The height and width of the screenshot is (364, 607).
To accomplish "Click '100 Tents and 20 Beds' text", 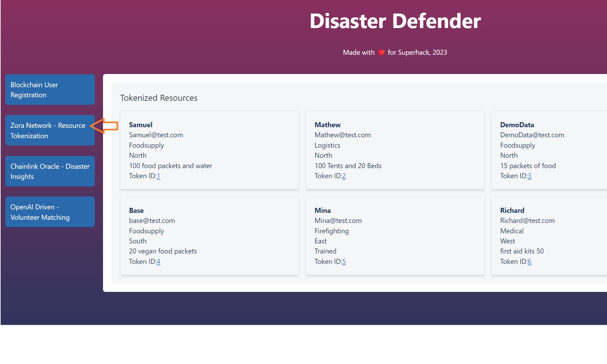I will click(348, 166).
